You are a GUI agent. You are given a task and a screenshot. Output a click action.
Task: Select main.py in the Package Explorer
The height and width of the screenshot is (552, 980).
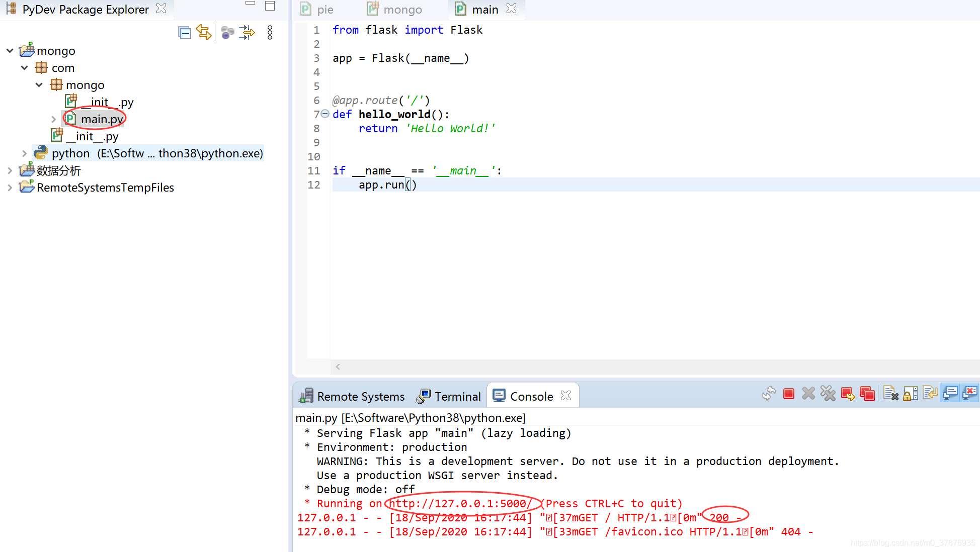101,119
